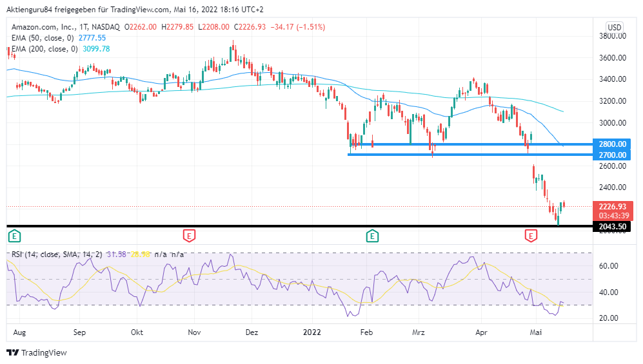
Task: Click the 2043.50 support level label
Action: (612, 226)
